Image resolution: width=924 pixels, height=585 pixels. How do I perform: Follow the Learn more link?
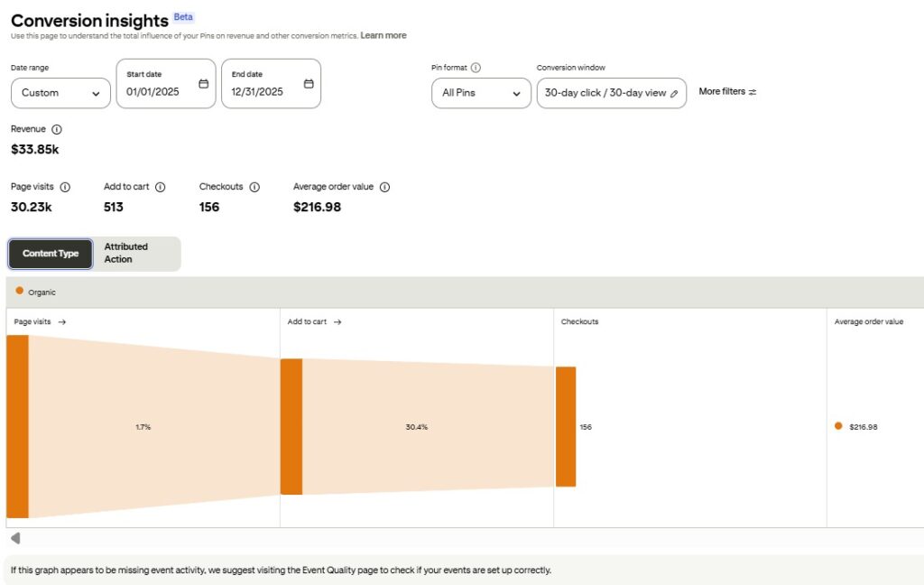[383, 35]
